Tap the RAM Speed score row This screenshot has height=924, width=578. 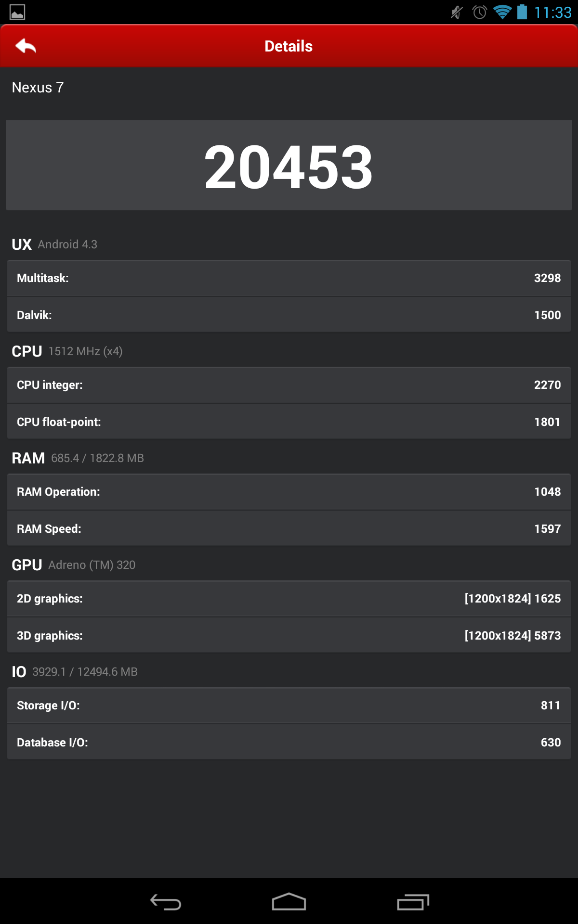click(289, 528)
